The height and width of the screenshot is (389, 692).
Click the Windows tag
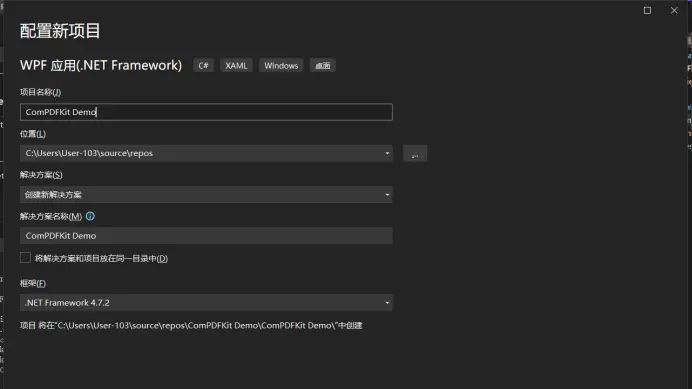[x=281, y=66]
